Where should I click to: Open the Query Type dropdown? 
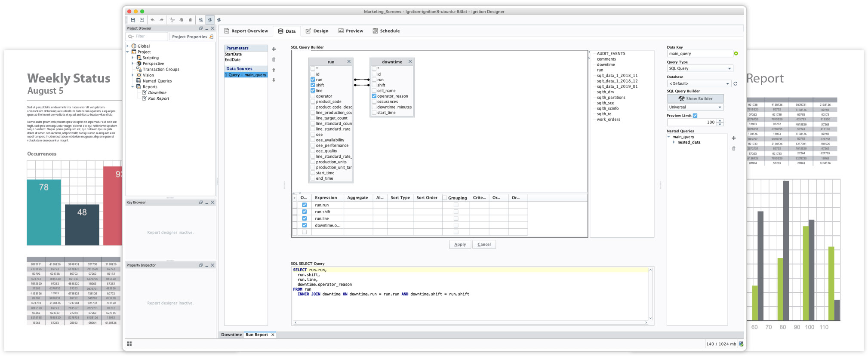tap(700, 68)
